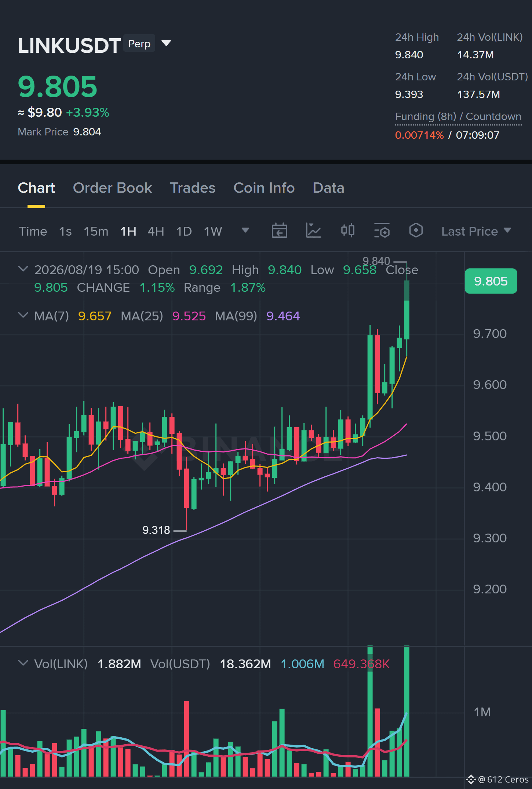Click the 24h Low value 9.393
Viewport: 532px width, 789px height.
[x=409, y=94]
